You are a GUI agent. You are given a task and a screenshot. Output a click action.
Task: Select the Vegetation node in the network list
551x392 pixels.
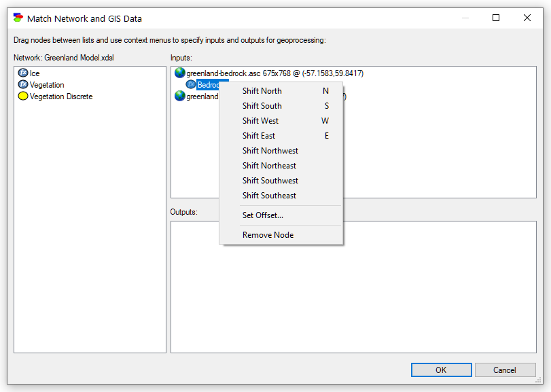pyautogui.click(x=47, y=85)
